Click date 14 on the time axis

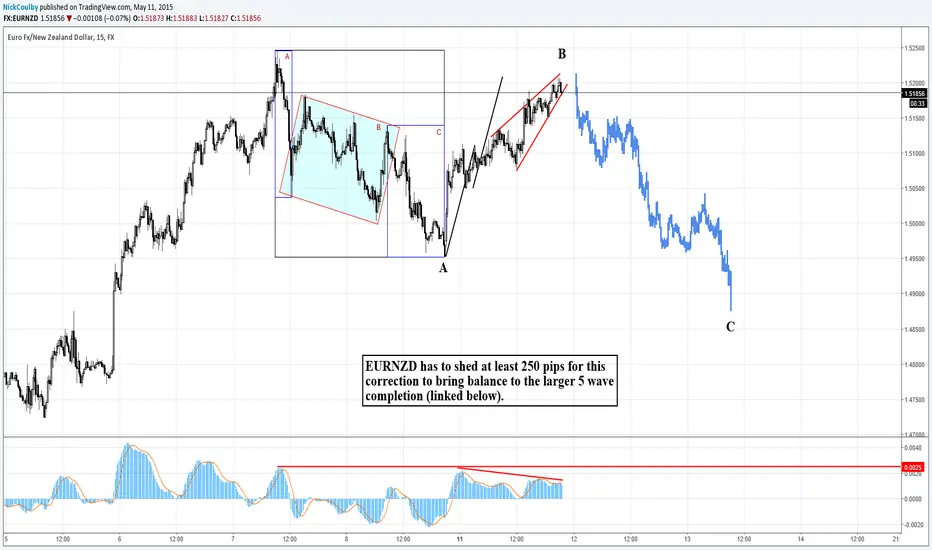[x=801, y=539]
